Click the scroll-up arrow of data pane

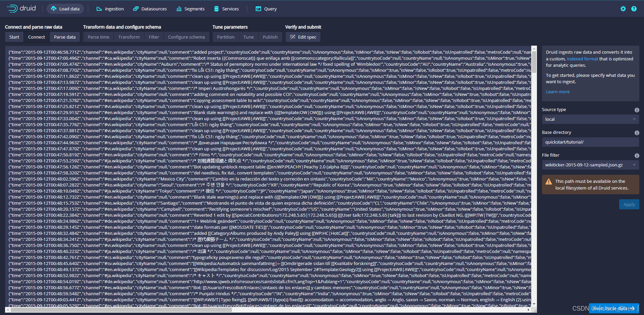coord(534,48)
